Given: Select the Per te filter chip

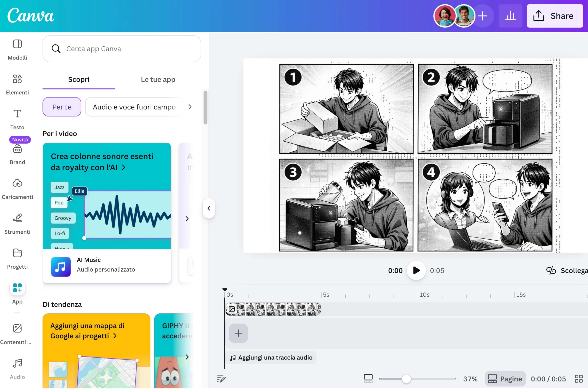Looking at the screenshot, I should tap(62, 107).
